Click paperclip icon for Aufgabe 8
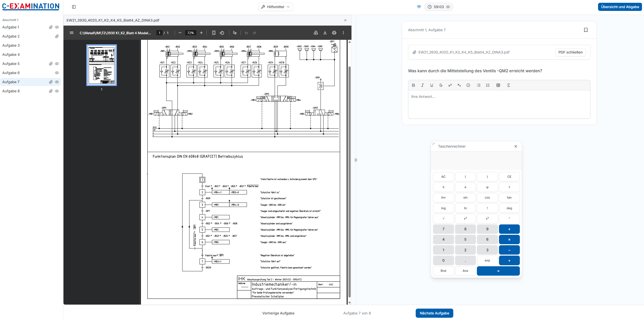Image resolution: width=644 pixels, height=319 pixels. (51, 91)
